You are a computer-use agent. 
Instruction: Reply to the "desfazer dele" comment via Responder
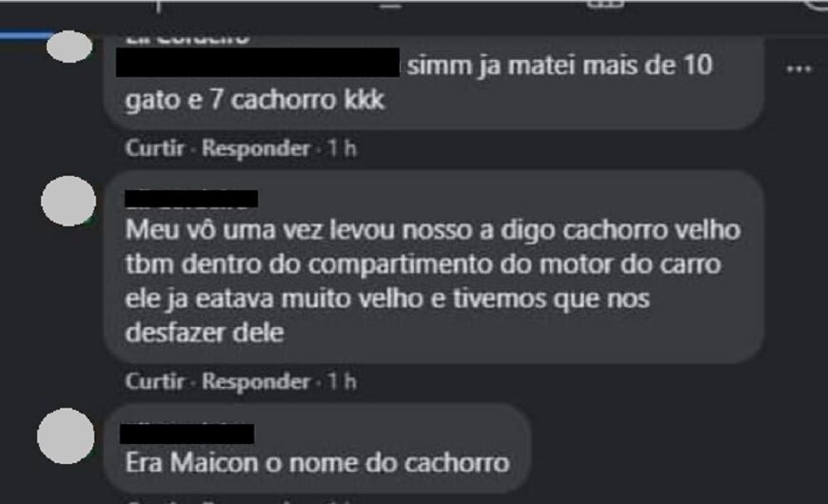[x=256, y=381]
